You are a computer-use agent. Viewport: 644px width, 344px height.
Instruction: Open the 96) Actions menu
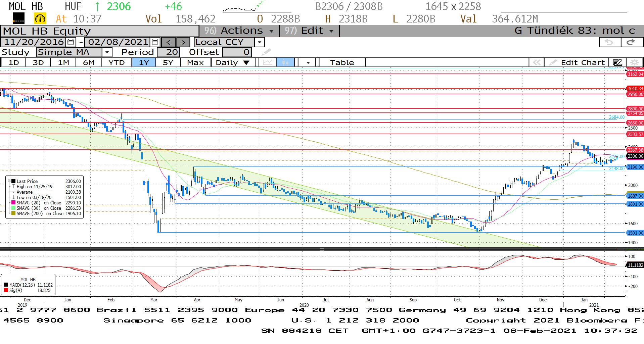click(239, 31)
